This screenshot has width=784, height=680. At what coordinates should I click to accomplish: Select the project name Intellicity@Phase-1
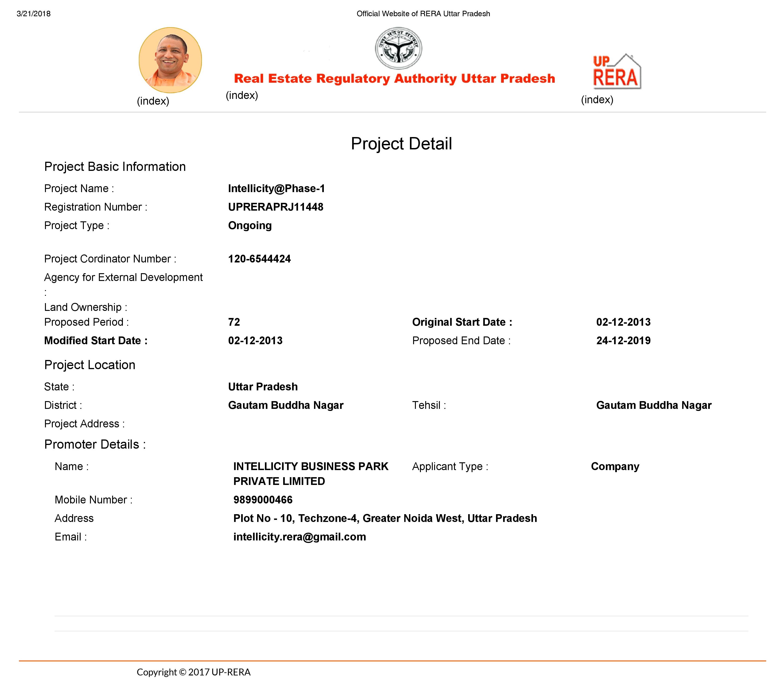coord(277,189)
